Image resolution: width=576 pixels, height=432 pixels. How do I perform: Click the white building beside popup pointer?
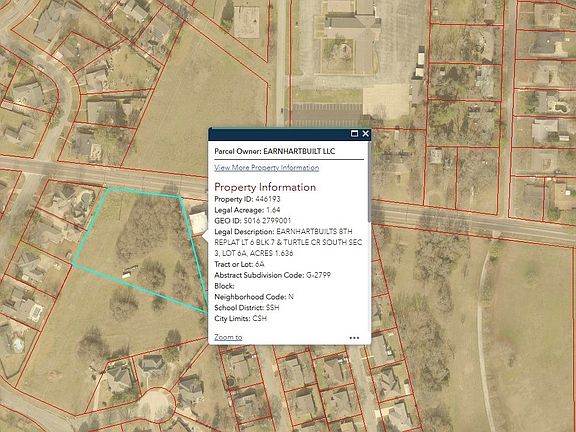coord(199,222)
